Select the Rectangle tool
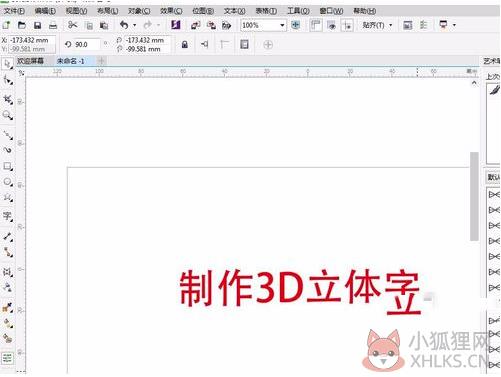 7,166
